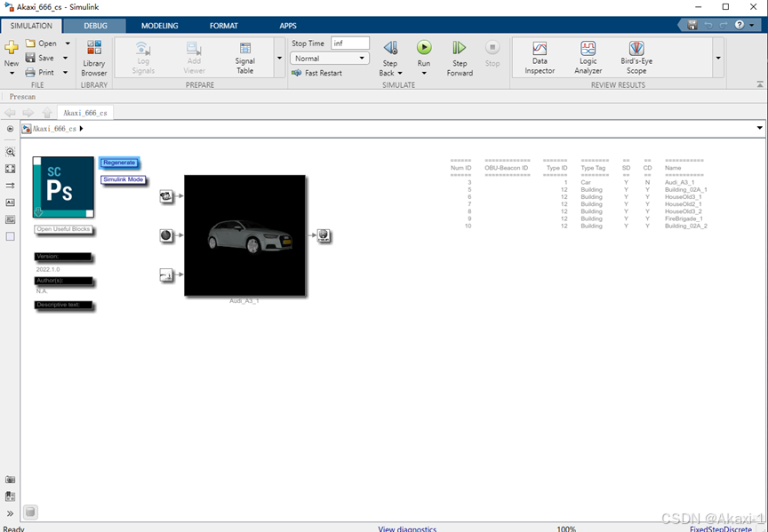Open the Step Back dropdown arrow
Image resolution: width=768 pixels, height=532 pixels.
(400, 74)
